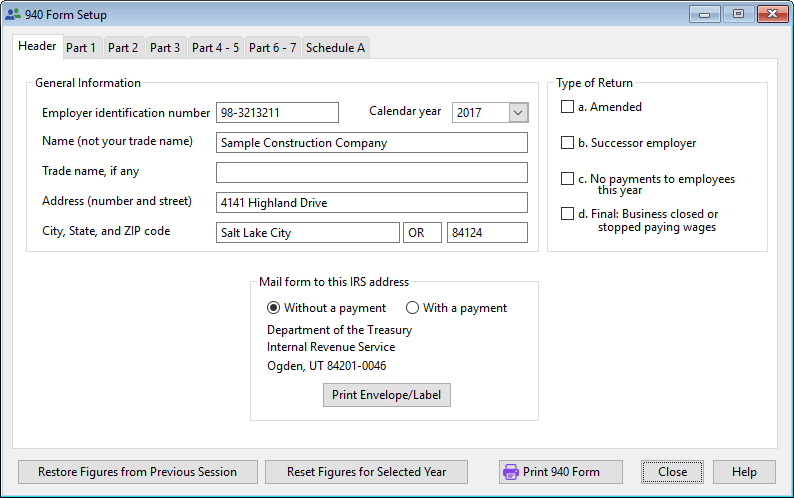Choose the With a payment radio button
The height and width of the screenshot is (498, 794).
412,308
